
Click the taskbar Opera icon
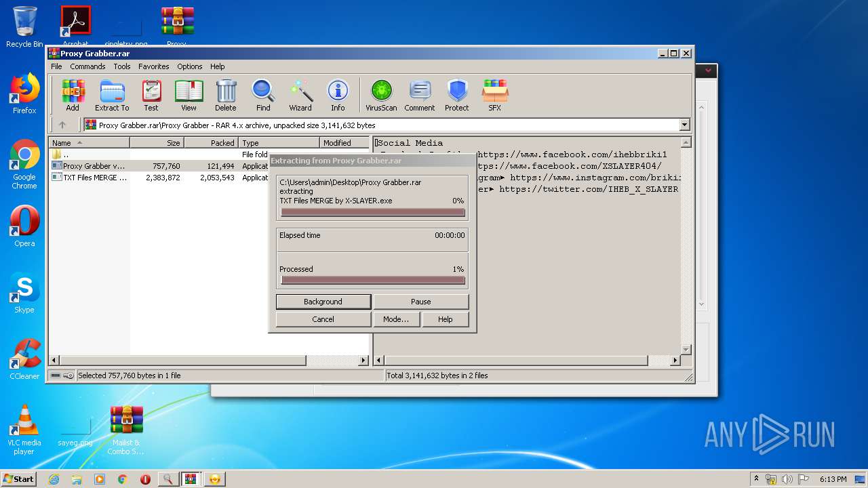point(145,479)
